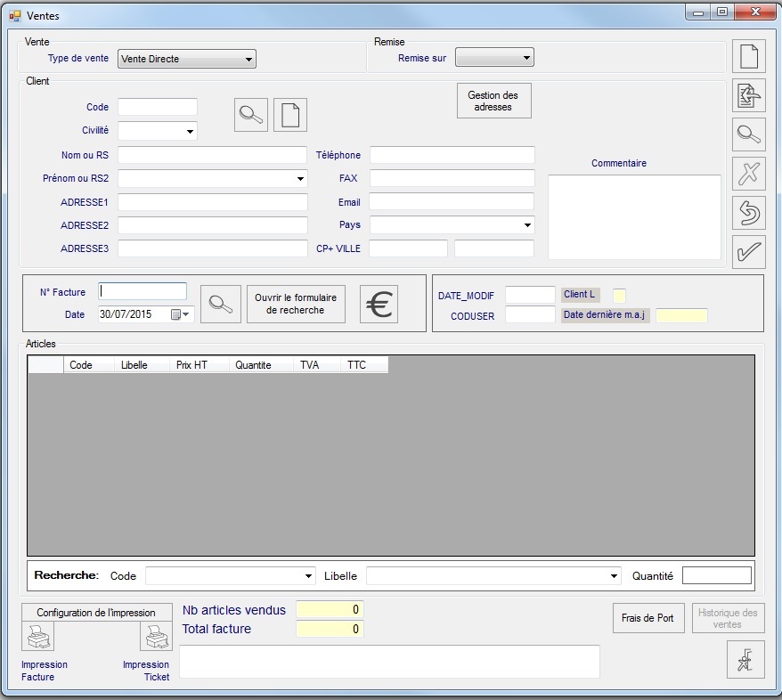The image size is (782, 700).
Task: Create a new client with the page icon
Action: click(x=289, y=115)
